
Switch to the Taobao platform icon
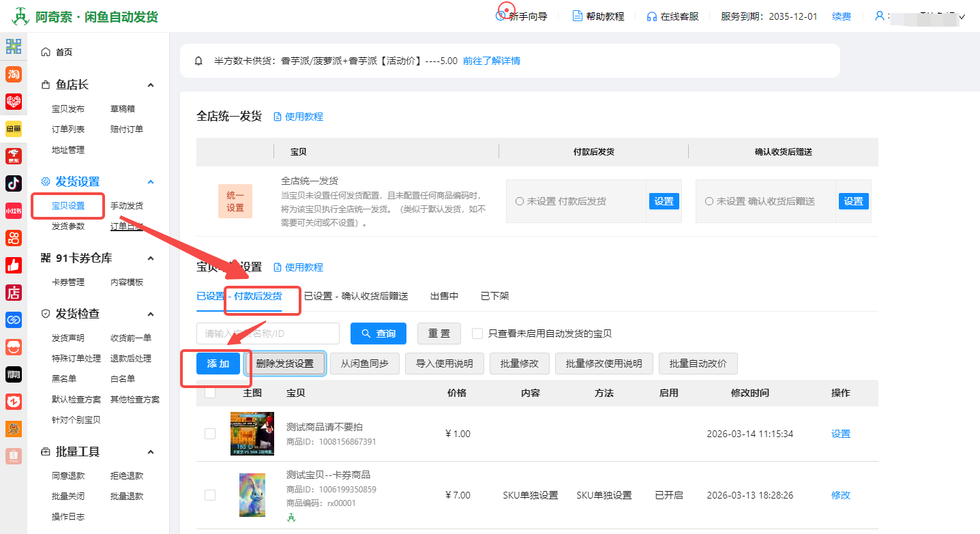tap(14, 74)
